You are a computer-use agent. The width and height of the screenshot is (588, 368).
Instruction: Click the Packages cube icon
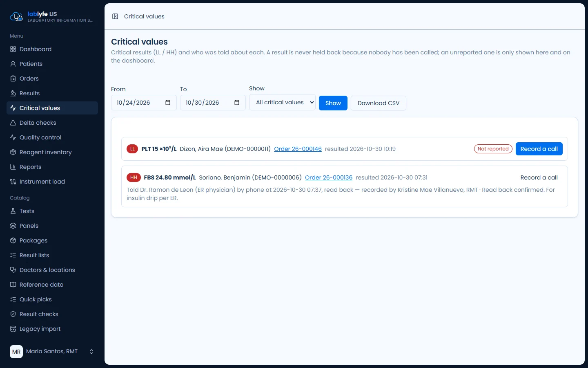(13, 240)
